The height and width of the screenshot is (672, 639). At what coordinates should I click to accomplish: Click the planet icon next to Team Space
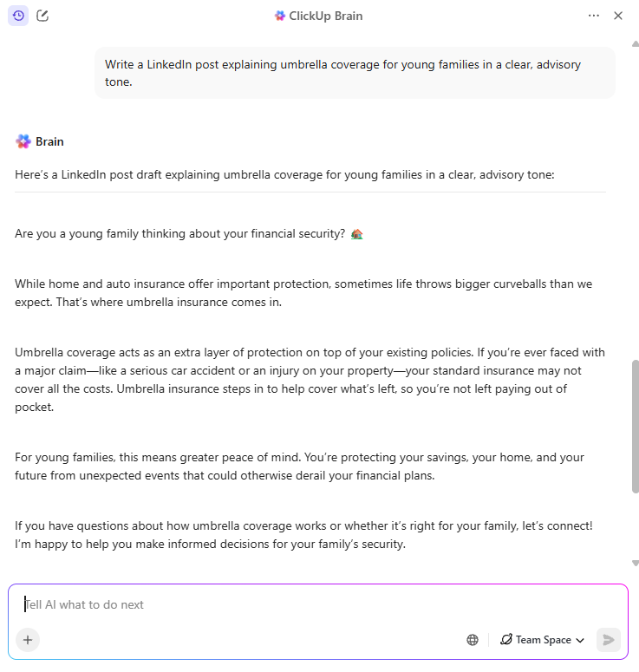coord(506,640)
